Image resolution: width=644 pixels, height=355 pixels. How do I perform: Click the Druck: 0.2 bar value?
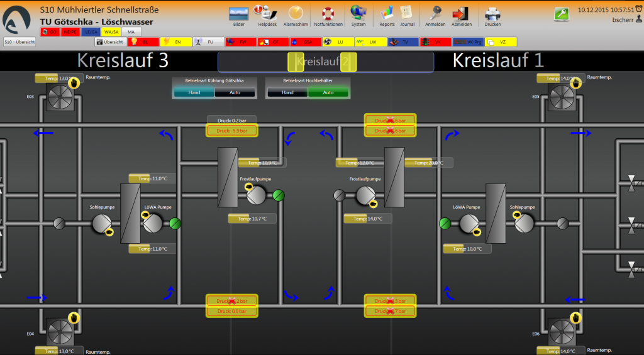pyautogui.click(x=232, y=121)
